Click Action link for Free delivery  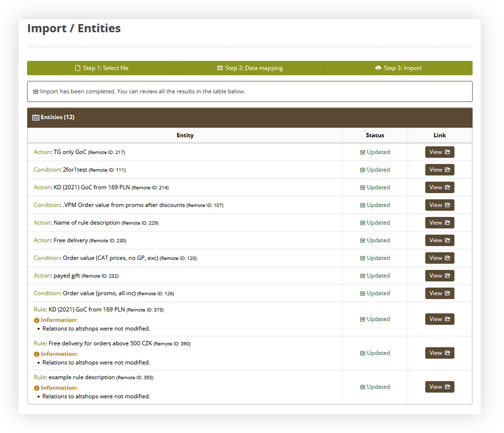click(x=42, y=240)
